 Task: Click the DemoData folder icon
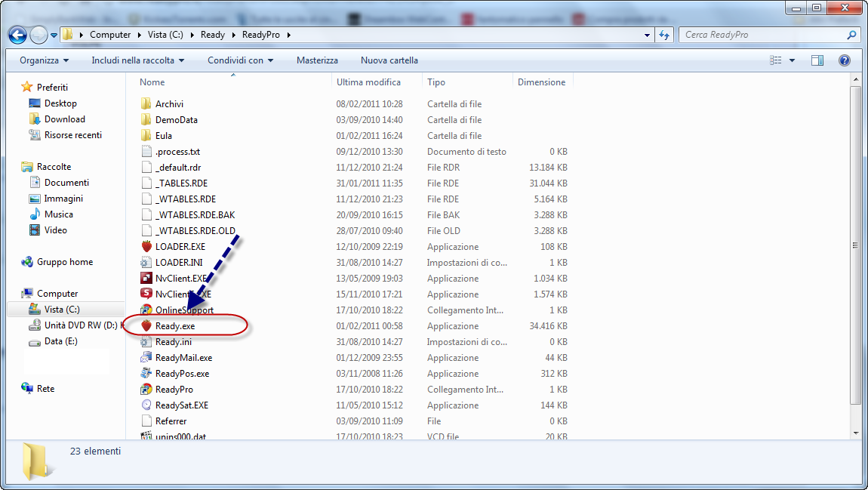[x=146, y=119]
